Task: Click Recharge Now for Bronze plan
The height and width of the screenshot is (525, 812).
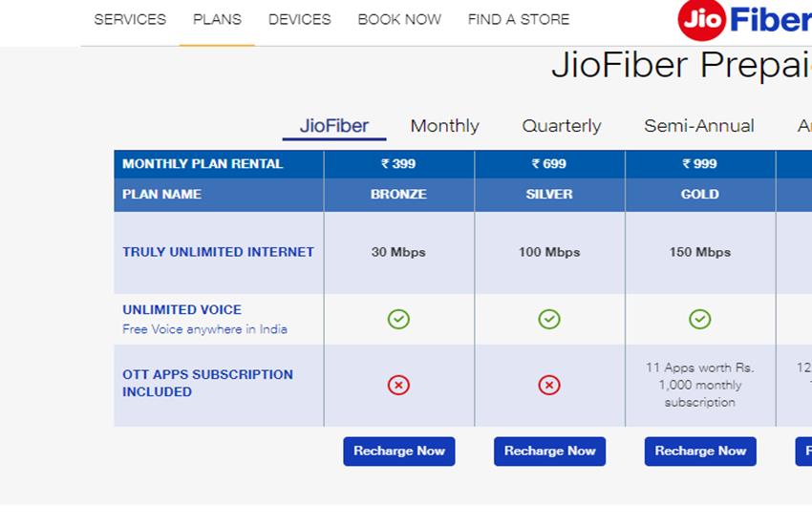Action: point(398,451)
